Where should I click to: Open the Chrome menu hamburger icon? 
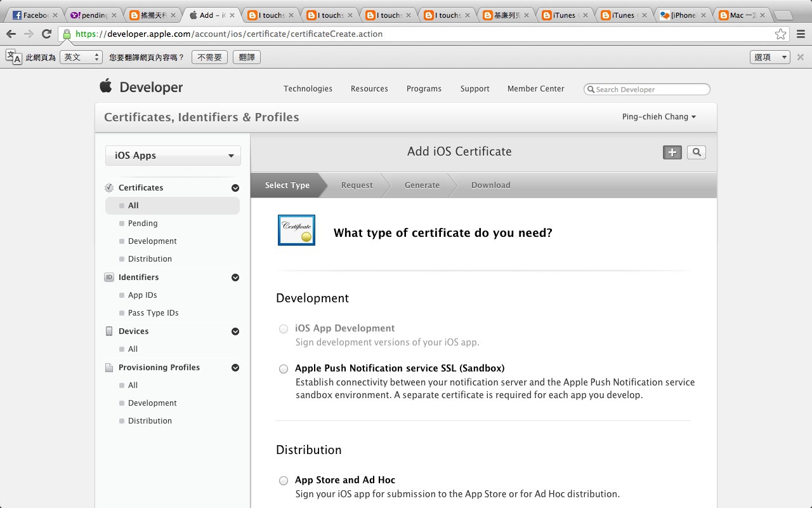pos(801,34)
